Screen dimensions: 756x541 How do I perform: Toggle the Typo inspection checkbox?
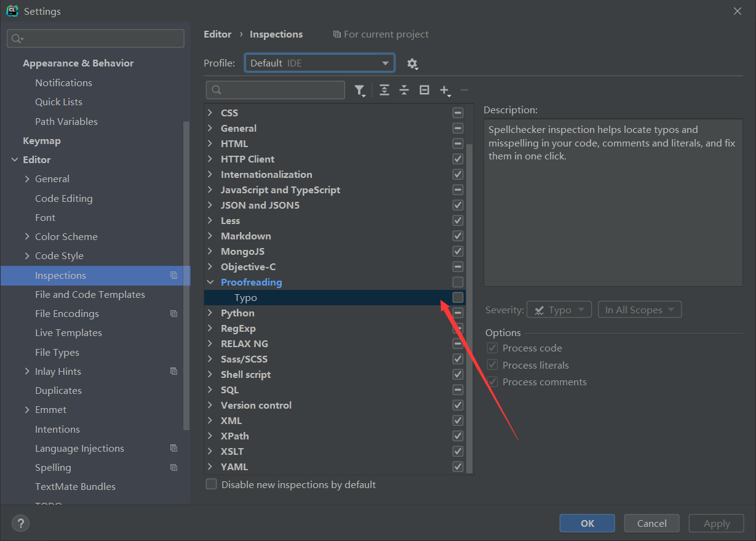pos(458,297)
